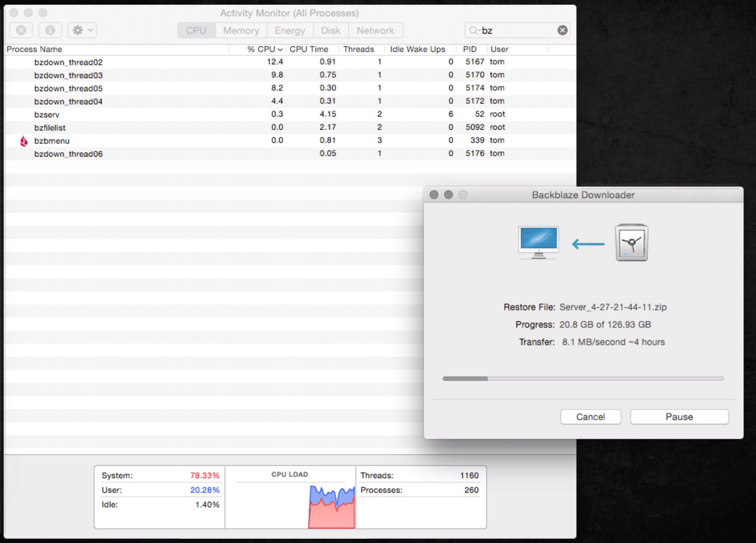Screen dimensions: 756x543
Task: Switch to the Energy tab
Action: (290, 30)
